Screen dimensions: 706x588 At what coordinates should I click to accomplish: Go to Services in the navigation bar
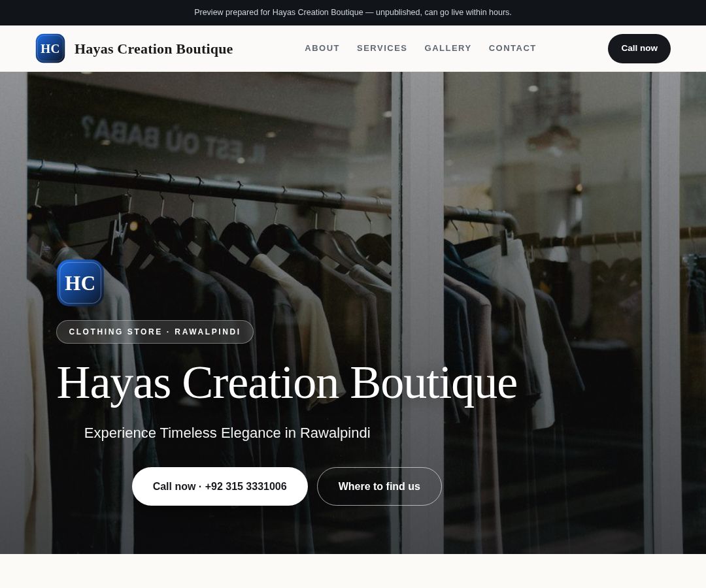382,48
